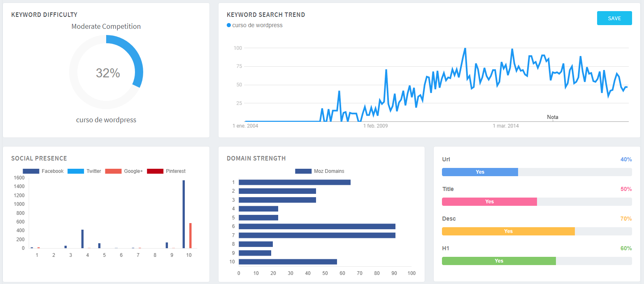Select the Domain Strength bar for rank 6
Image resolution: width=644 pixels, height=284 pixels.
coord(317,226)
